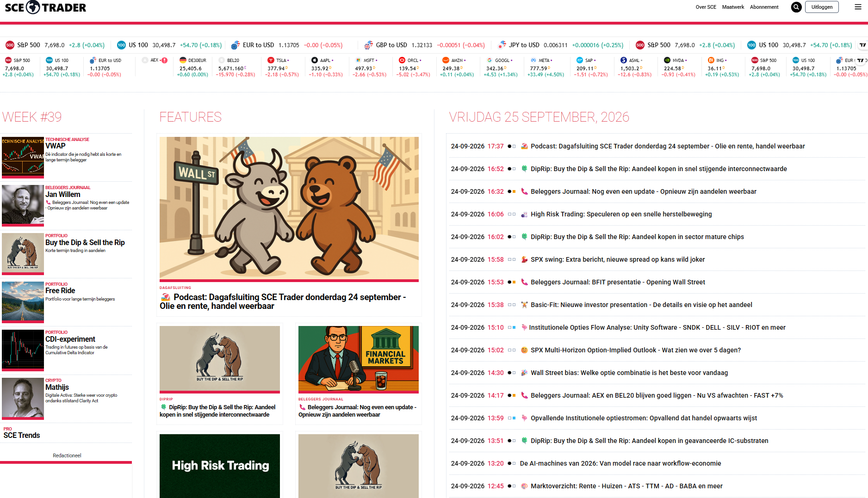Open the CDI-experiment portfolio link
Screen dimensions: 868x498
[70, 339]
